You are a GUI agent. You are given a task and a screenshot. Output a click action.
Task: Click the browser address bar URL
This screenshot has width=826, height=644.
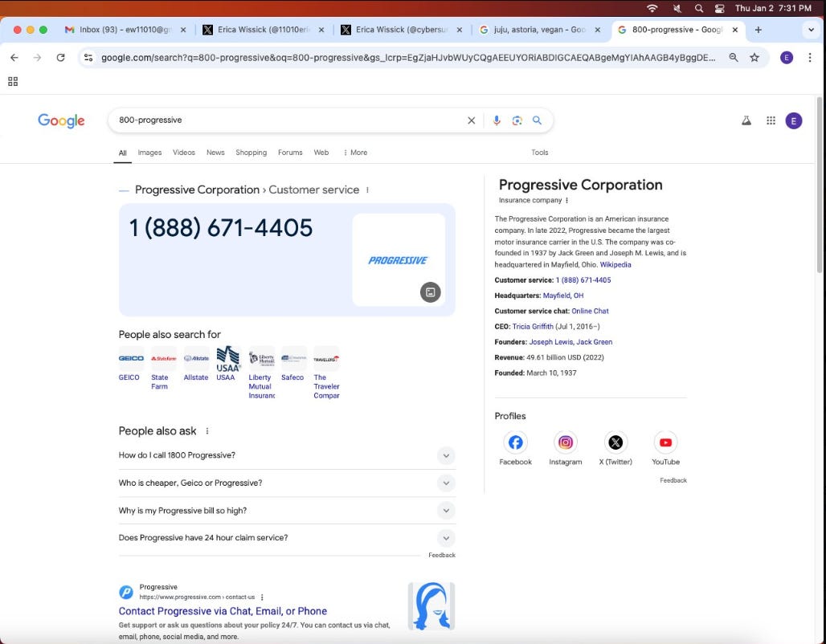click(408, 58)
